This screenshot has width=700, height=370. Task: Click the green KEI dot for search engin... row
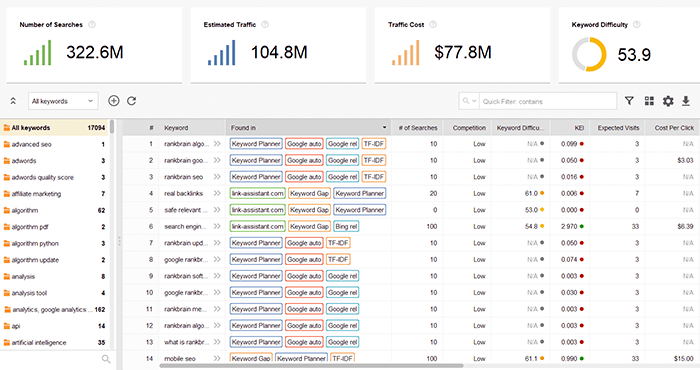point(582,226)
